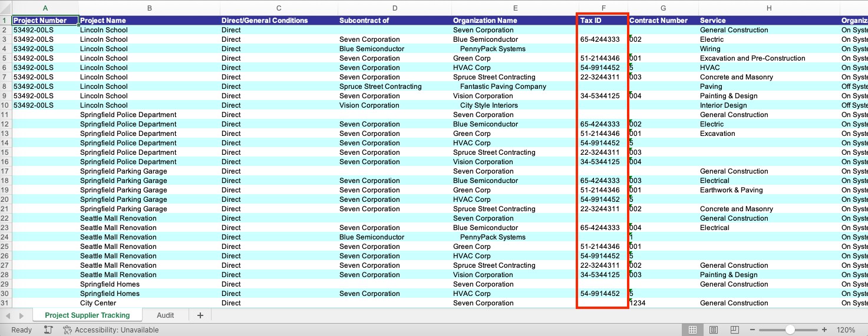This screenshot has width=868, height=336.
Task: Add a new sheet with the plus icon
Action: pos(200,315)
